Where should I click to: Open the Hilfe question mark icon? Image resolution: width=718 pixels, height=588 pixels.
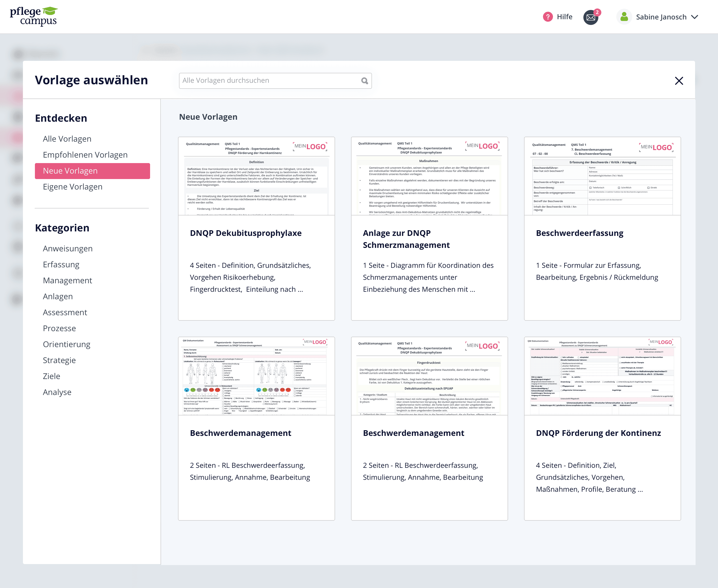click(x=548, y=17)
